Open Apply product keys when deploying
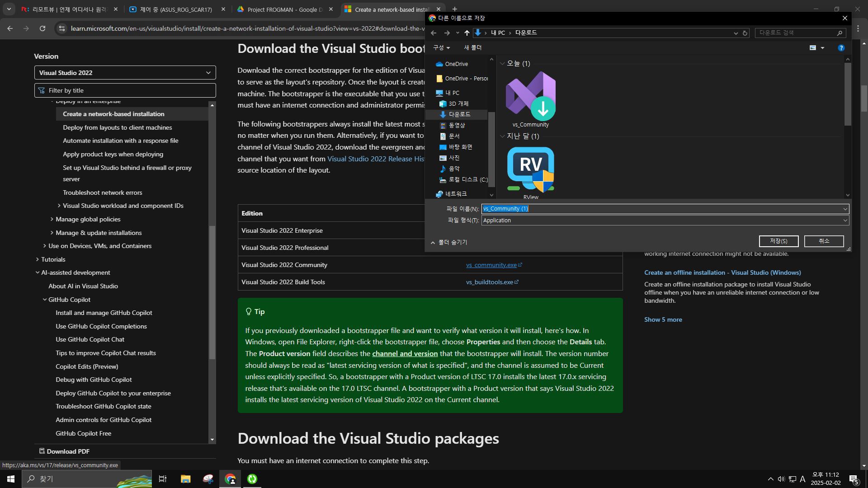This screenshot has height=488, width=868. click(x=113, y=155)
